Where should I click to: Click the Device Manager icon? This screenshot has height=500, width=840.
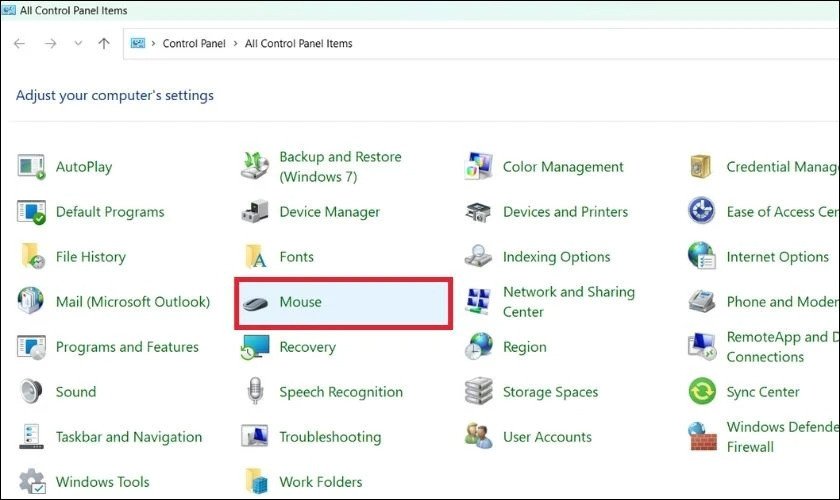click(x=255, y=212)
